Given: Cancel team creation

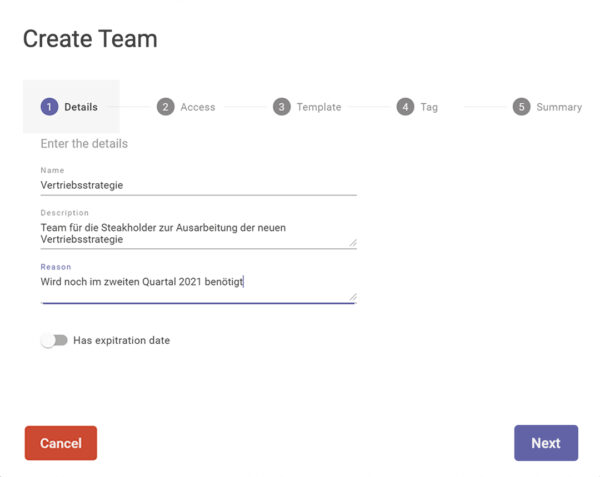Looking at the screenshot, I should tap(61, 443).
